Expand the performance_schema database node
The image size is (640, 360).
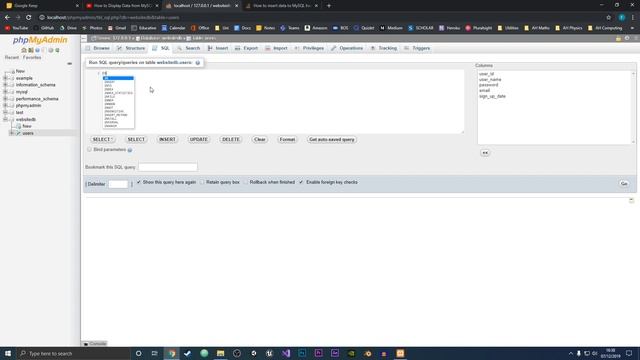point(5,99)
